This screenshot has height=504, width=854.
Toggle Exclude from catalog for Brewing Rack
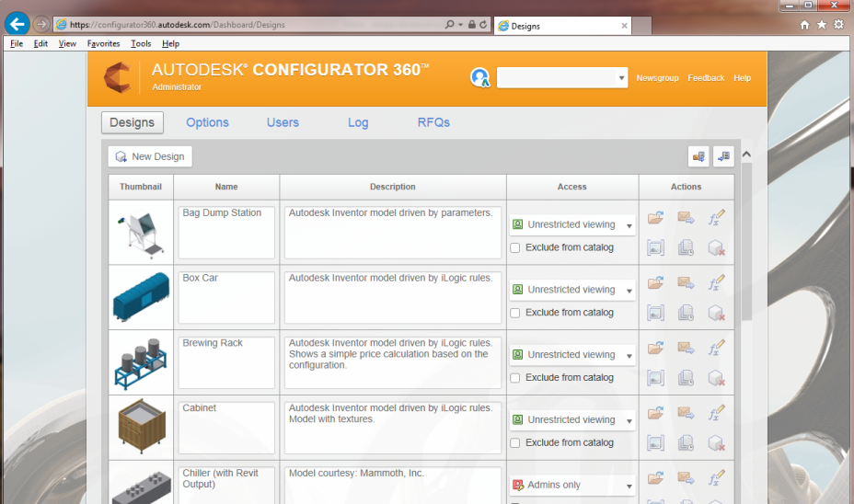514,378
